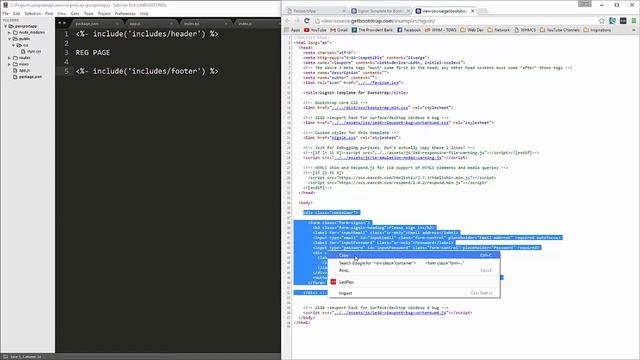Open the Goto menu in Sublime Text

coord(75,13)
